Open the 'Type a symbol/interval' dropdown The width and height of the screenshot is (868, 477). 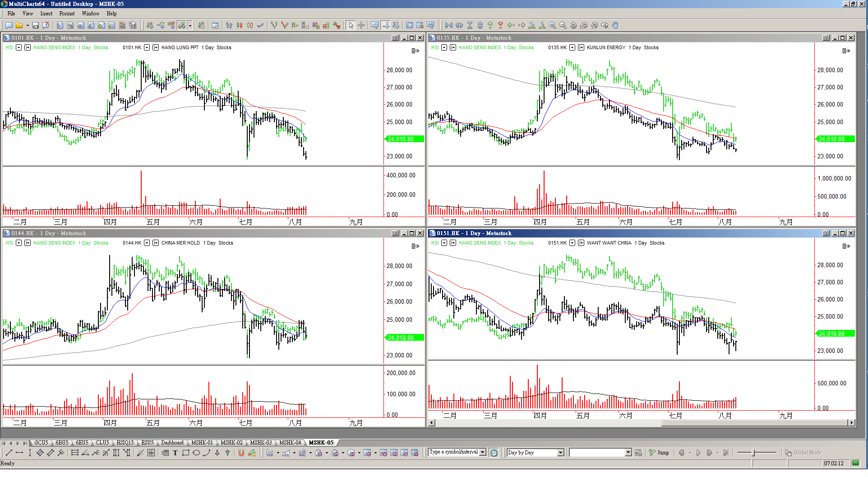click(482, 452)
